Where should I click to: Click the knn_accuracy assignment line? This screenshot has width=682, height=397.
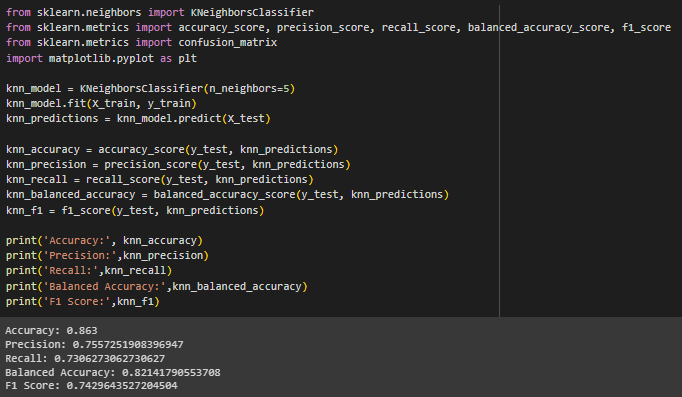click(172, 150)
